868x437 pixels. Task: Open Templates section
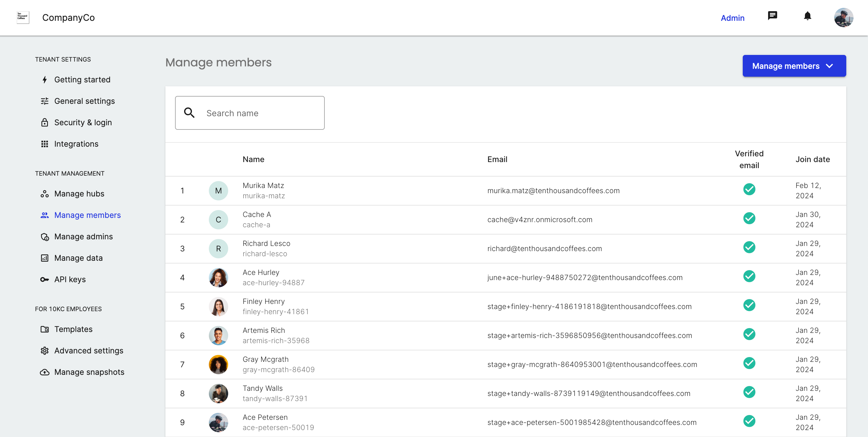click(x=73, y=329)
